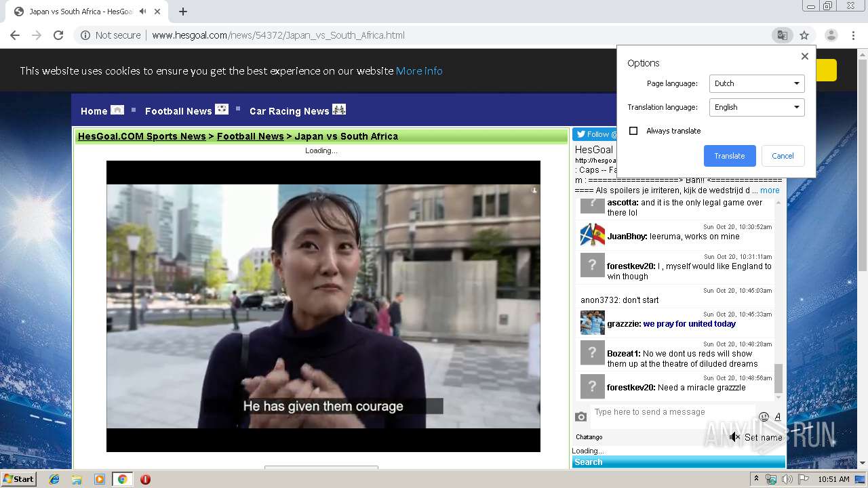868x488 pixels.
Task: Open a new browser tab
Action: coord(183,12)
